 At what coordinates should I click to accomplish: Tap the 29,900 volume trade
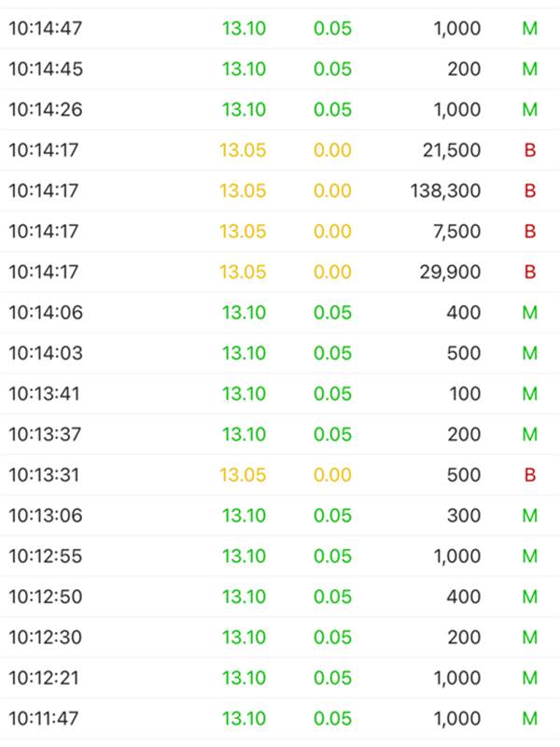451,273
